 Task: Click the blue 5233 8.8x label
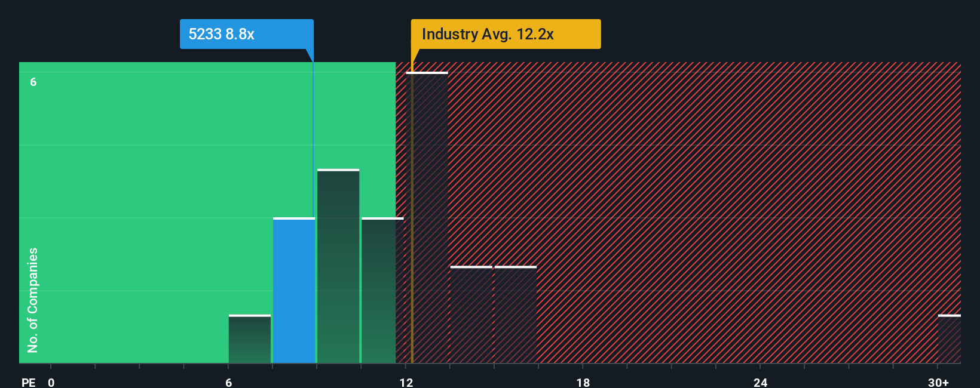[246, 34]
